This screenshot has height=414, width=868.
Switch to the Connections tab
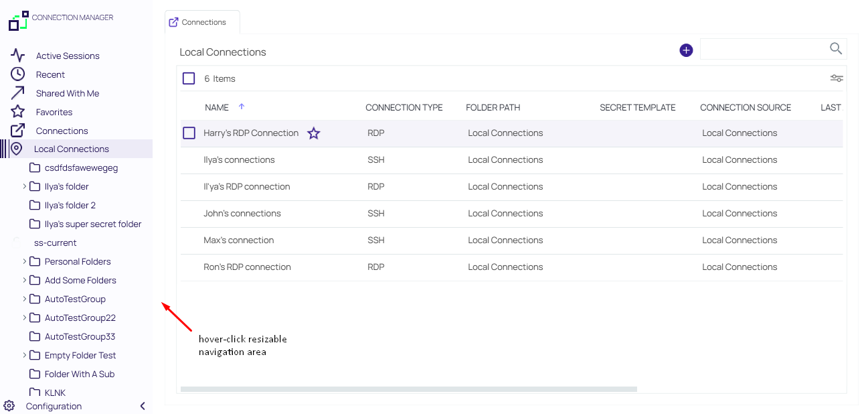[x=202, y=22]
